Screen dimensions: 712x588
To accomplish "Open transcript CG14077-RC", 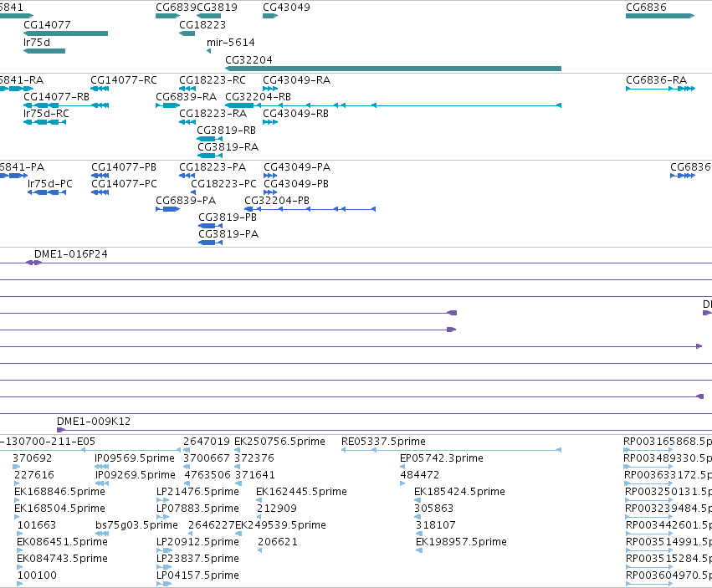I will (124, 80).
